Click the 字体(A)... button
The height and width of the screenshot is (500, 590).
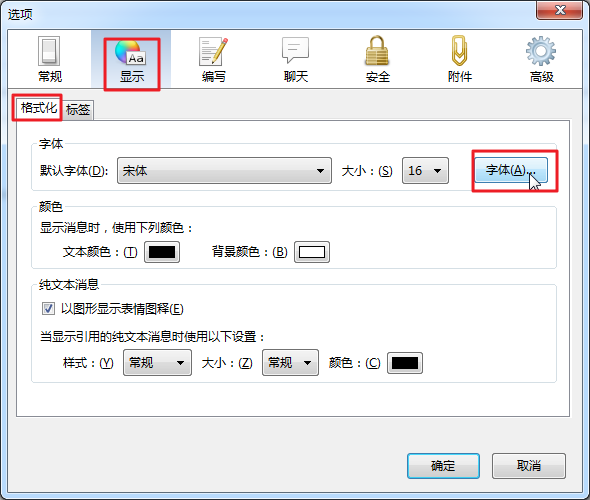click(511, 170)
